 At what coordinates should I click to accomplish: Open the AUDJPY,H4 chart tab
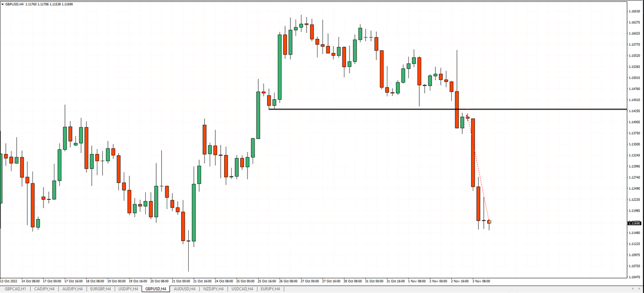(72, 289)
